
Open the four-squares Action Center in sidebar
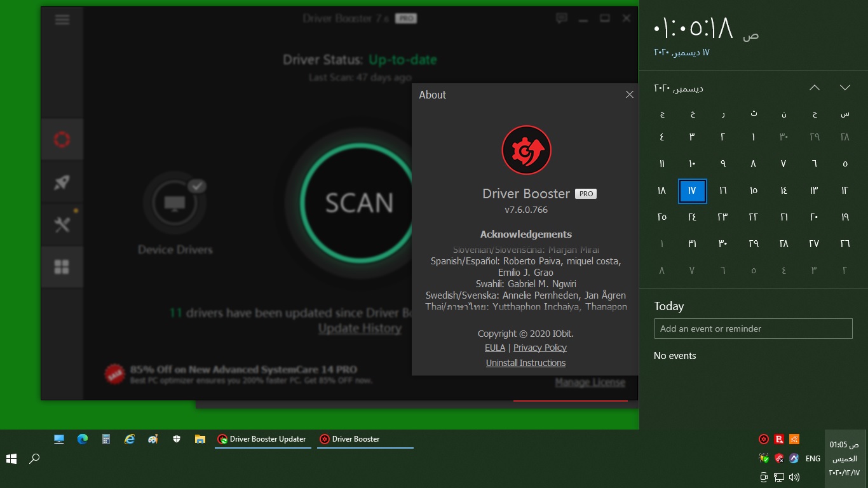(x=62, y=267)
